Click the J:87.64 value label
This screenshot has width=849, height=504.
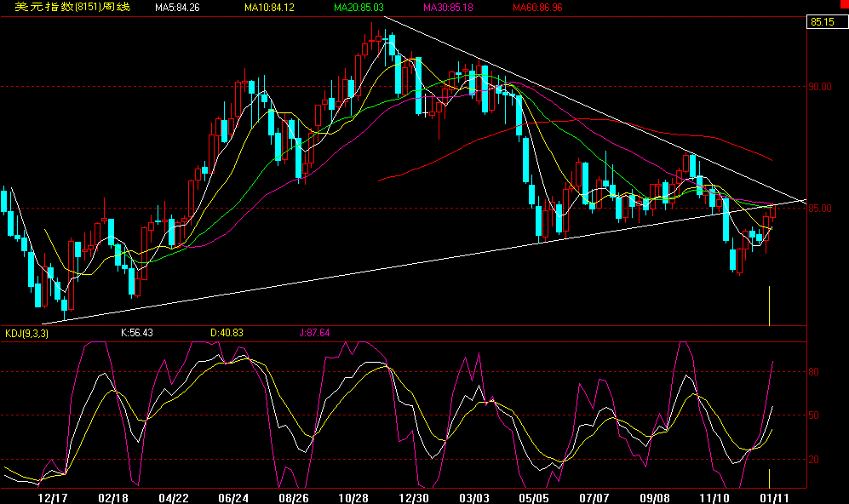point(314,332)
